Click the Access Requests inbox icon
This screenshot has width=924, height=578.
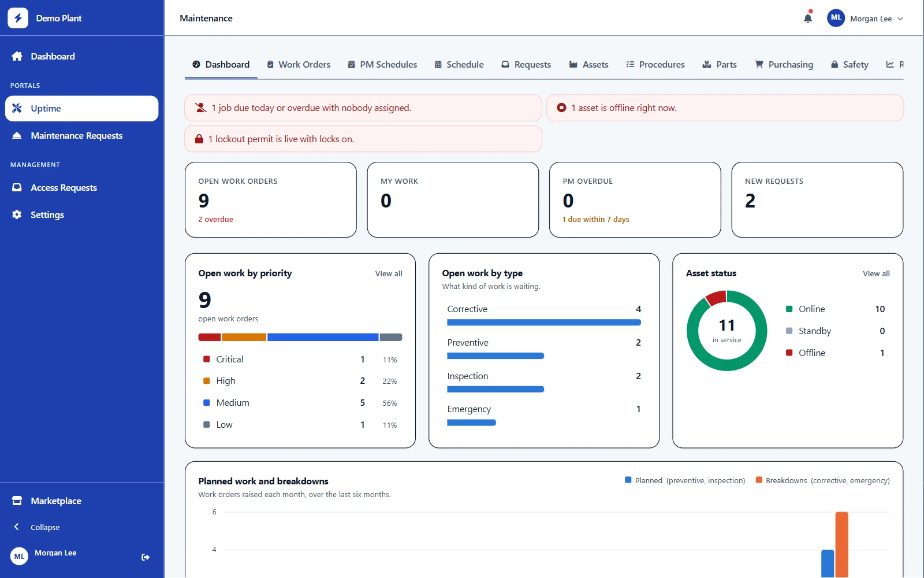pyautogui.click(x=17, y=187)
